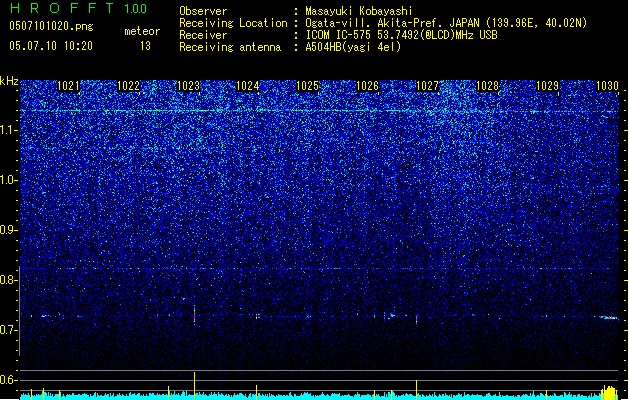This screenshot has width=629, height=400.
Task: Click the meteor count value 13
Action: pos(145,46)
